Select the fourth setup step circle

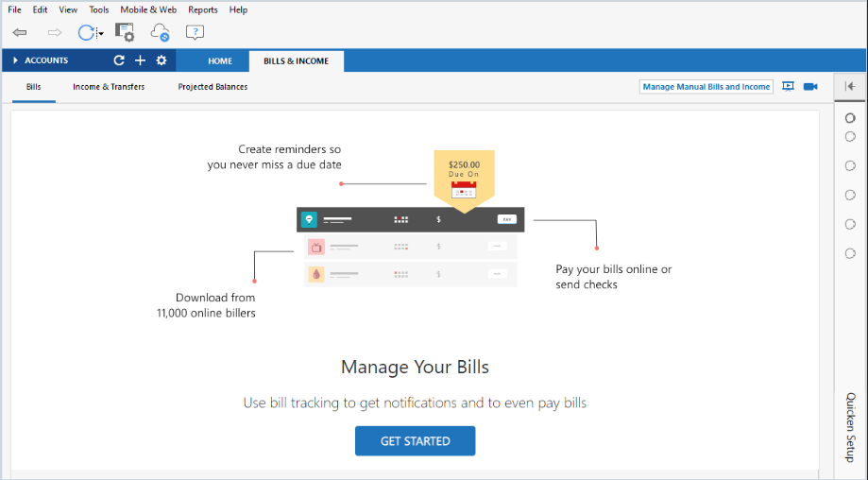(x=850, y=195)
